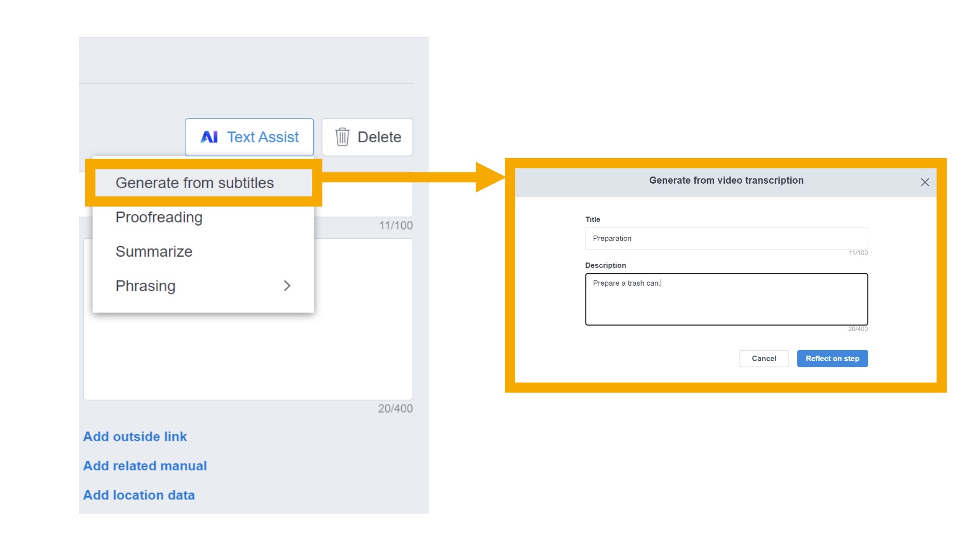Click Add related manual link
The width and height of the screenshot is (980, 551).
[145, 466]
